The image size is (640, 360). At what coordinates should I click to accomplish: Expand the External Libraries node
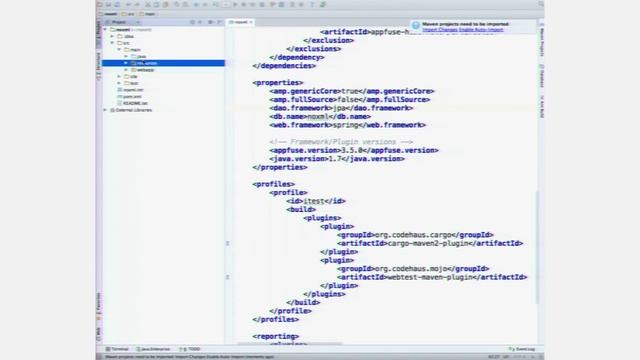(x=105, y=110)
